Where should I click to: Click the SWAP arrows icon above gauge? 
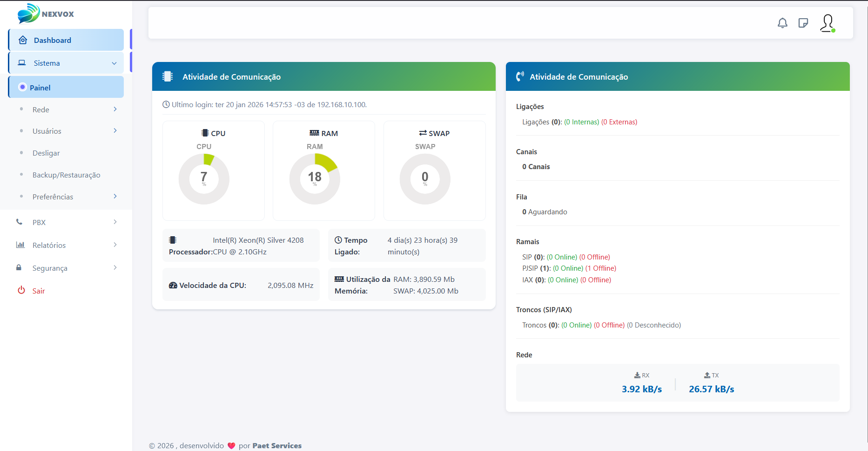point(423,133)
